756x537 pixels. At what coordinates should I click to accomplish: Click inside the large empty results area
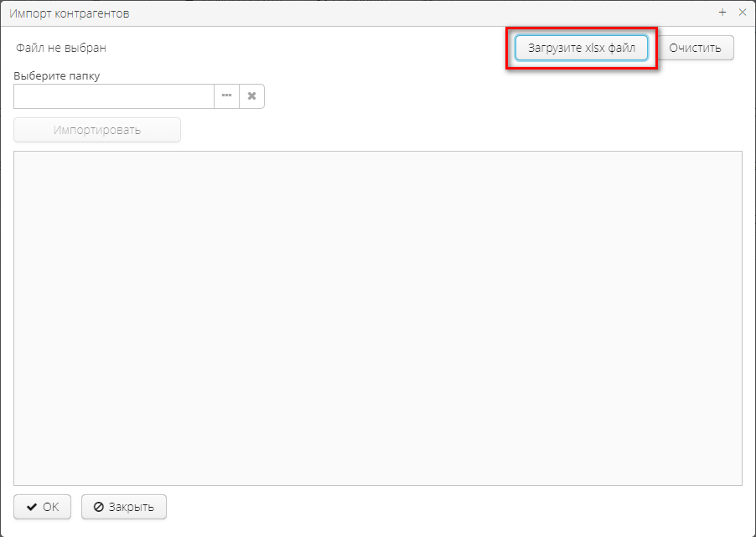[x=377, y=318]
